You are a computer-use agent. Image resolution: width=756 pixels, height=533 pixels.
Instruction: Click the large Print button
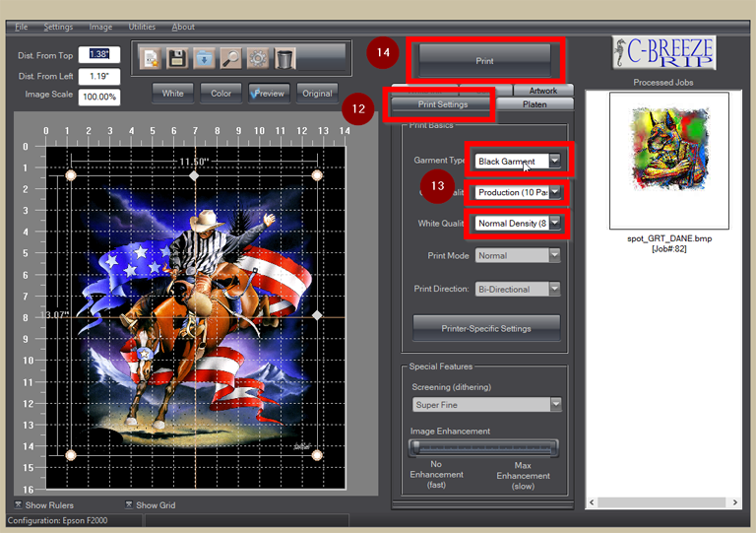484,61
